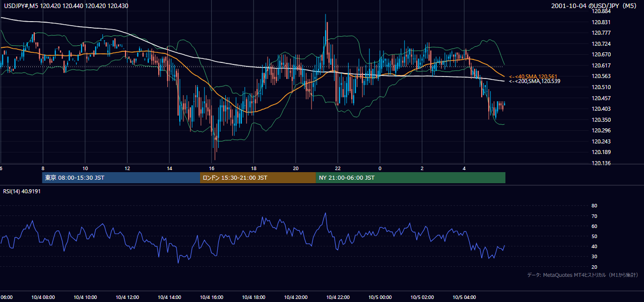Click RSI scale value 30

pos(594,257)
